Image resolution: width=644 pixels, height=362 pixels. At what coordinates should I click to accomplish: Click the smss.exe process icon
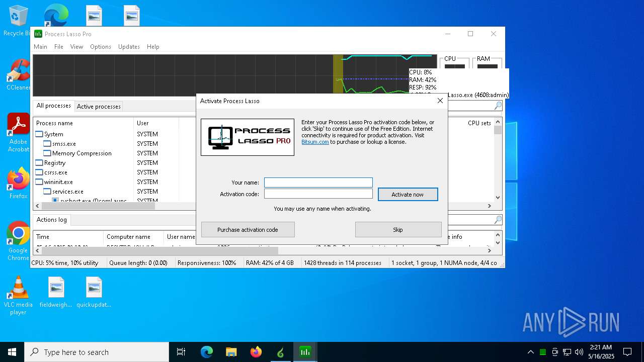pyautogui.click(x=47, y=144)
